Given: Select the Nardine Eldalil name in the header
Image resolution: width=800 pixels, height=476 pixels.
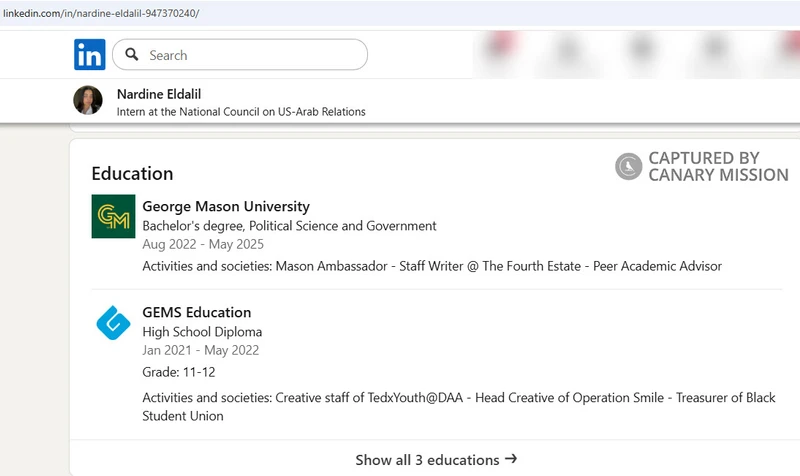Looking at the screenshot, I should pyautogui.click(x=159, y=94).
